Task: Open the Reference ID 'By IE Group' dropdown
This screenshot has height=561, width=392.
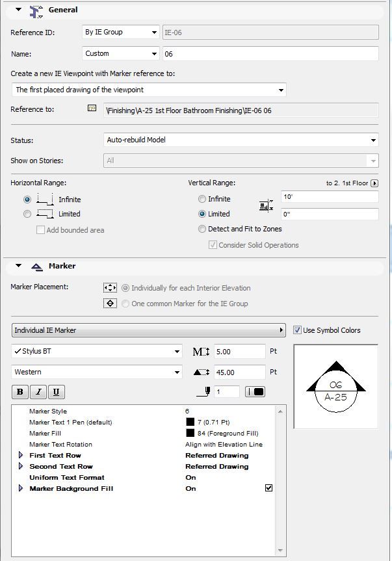Action: pos(120,33)
